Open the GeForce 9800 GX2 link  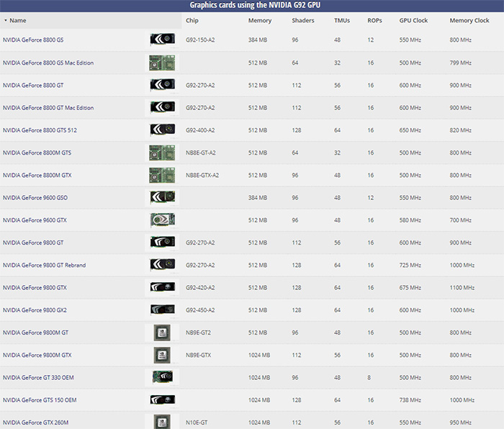(x=35, y=310)
